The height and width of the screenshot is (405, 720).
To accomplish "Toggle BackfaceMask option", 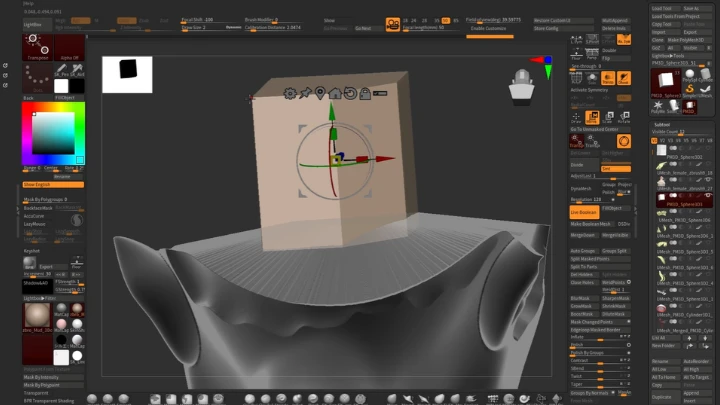I will click(x=38, y=208).
